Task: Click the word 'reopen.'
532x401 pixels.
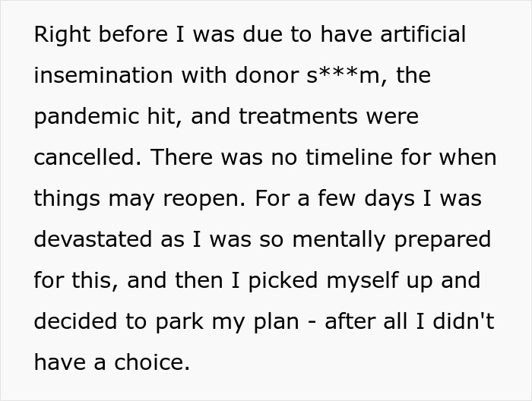Action: 204,199
